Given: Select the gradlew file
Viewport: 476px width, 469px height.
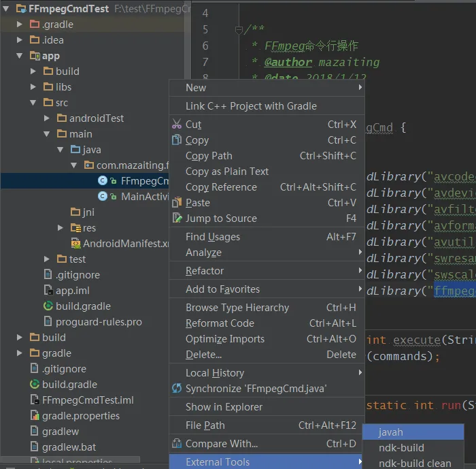Looking at the screenshot, I should tap(61, 432).
